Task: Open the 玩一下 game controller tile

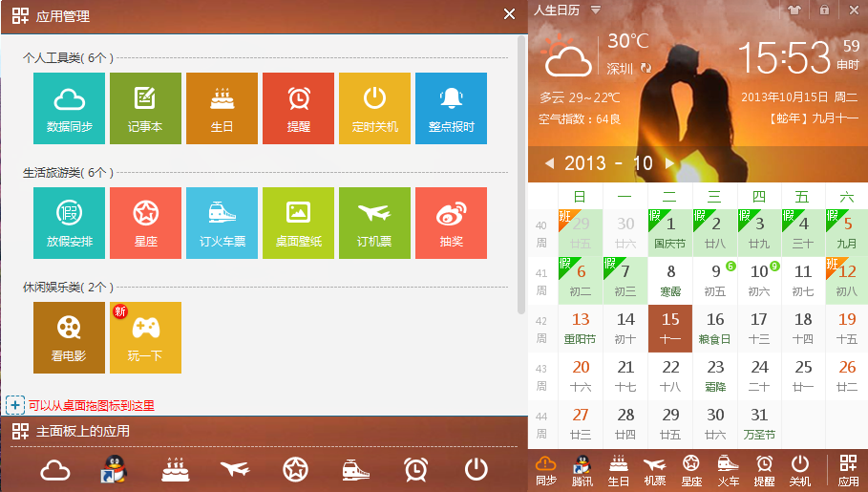Action: coord(145,337)
